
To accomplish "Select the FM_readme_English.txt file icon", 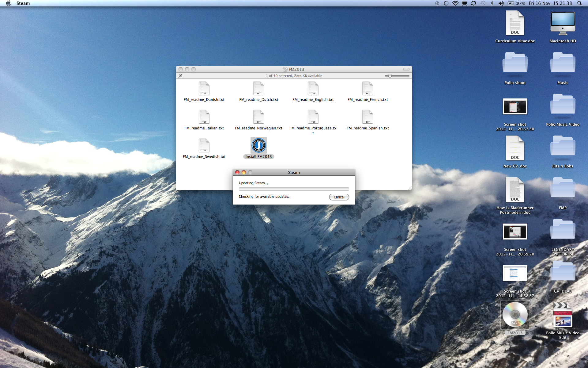I will [313, 88].
